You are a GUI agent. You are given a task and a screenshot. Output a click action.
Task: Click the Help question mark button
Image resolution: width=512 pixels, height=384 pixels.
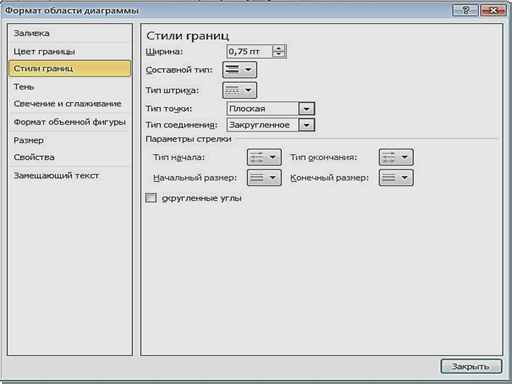[x=465, y=11]
